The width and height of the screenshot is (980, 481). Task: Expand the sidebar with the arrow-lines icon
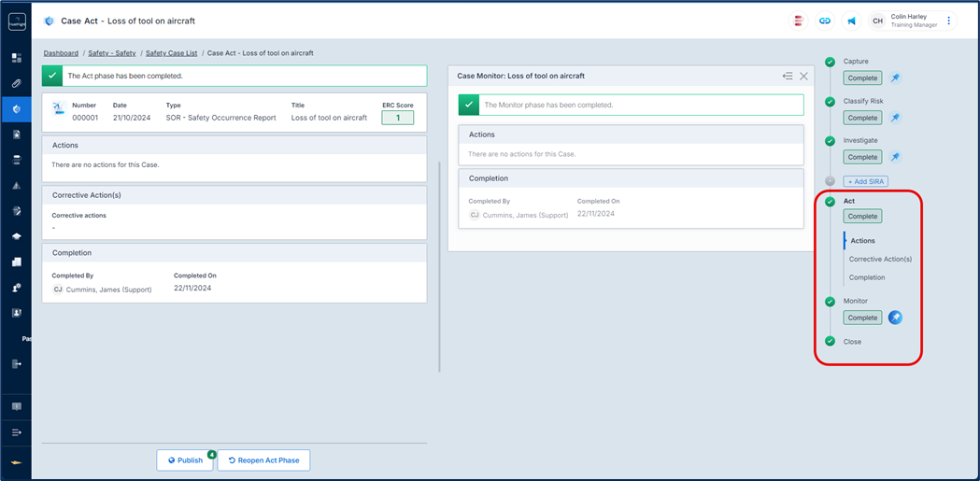tap(16, 432)
